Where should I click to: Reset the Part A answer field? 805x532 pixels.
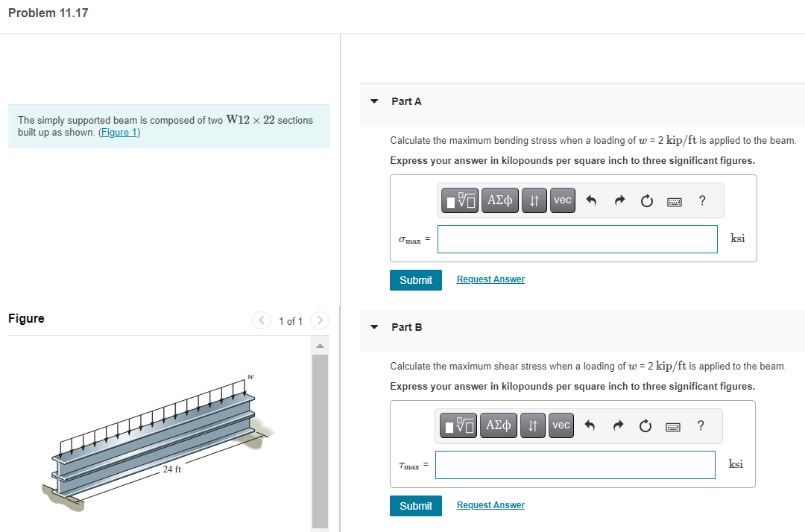(647, 200)
